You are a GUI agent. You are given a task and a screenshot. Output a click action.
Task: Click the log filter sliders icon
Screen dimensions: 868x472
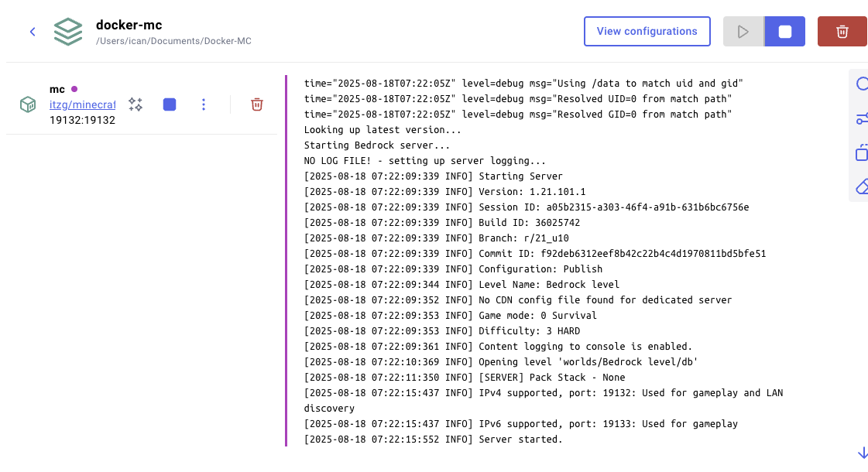(861, 118)
